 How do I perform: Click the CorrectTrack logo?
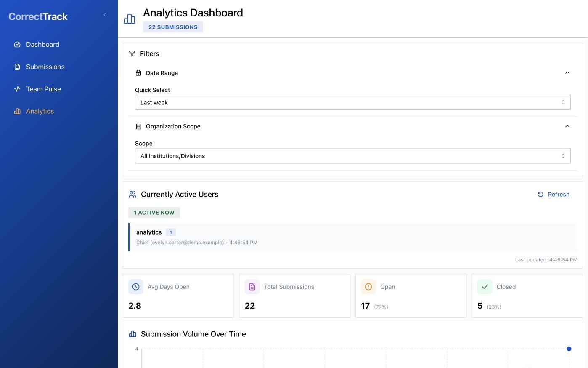point(38,17)
